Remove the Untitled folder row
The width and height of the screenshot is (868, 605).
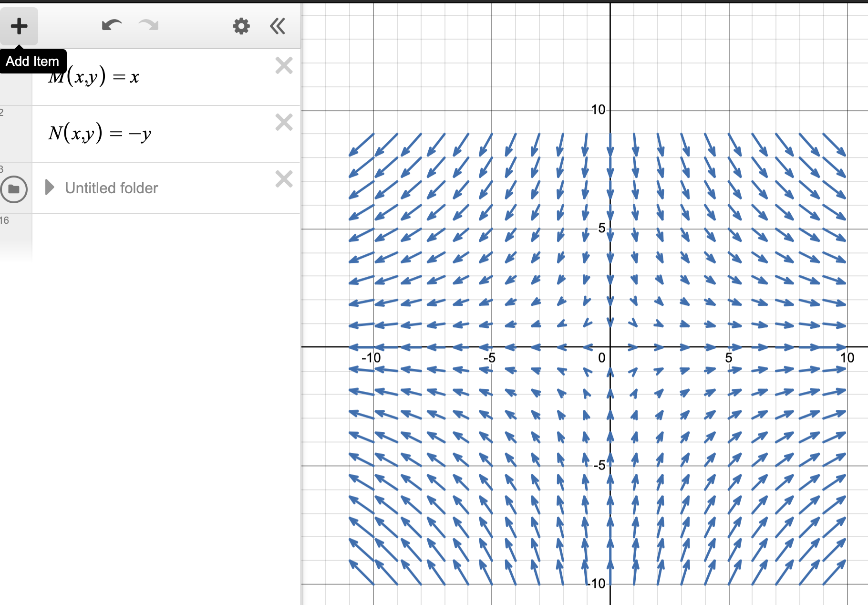coord(284,179)
